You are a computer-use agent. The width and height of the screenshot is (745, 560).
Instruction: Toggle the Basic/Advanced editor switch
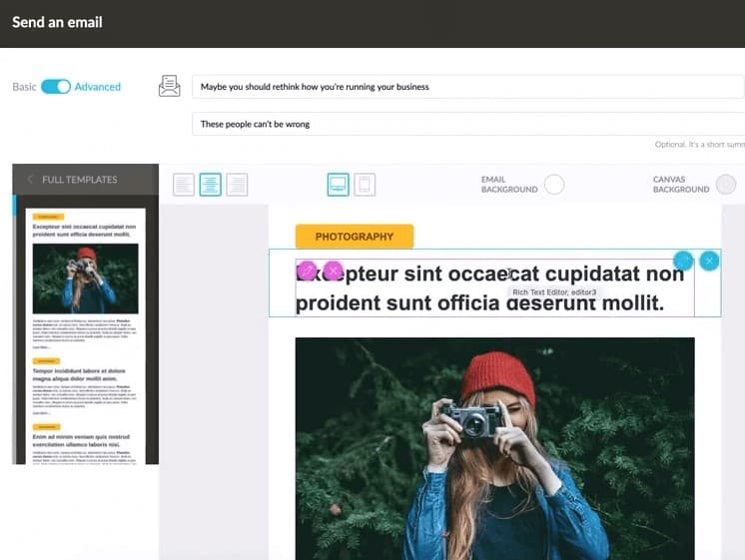(56, 87)
